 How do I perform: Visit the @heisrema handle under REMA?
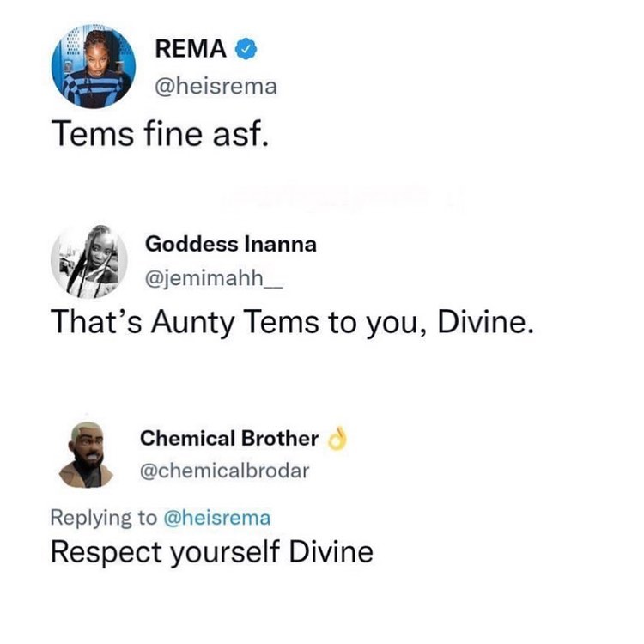coord(215,87)
